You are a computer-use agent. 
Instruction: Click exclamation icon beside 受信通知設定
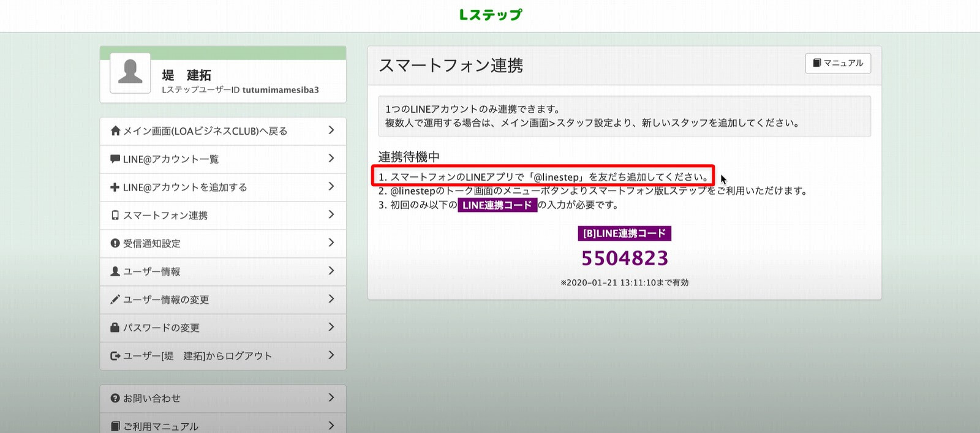pyautogui.click(x=115, y=243)
